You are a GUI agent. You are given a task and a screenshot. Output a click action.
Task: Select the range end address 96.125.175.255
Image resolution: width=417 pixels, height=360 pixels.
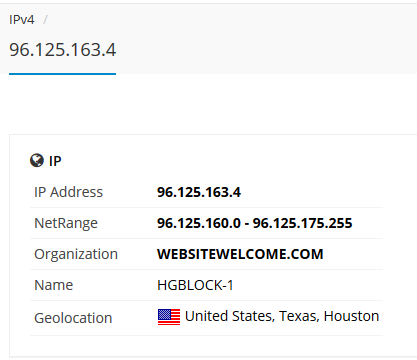point(302,223)
